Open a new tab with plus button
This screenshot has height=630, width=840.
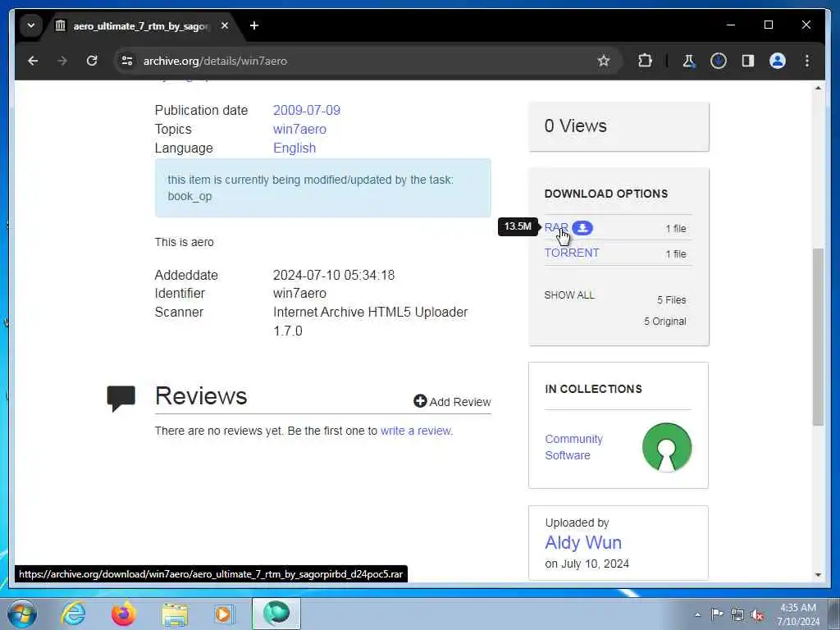(x=254, y=25)
